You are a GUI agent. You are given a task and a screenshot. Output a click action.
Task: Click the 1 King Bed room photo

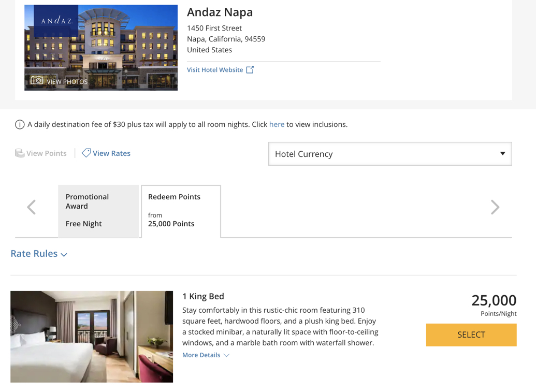92,336
